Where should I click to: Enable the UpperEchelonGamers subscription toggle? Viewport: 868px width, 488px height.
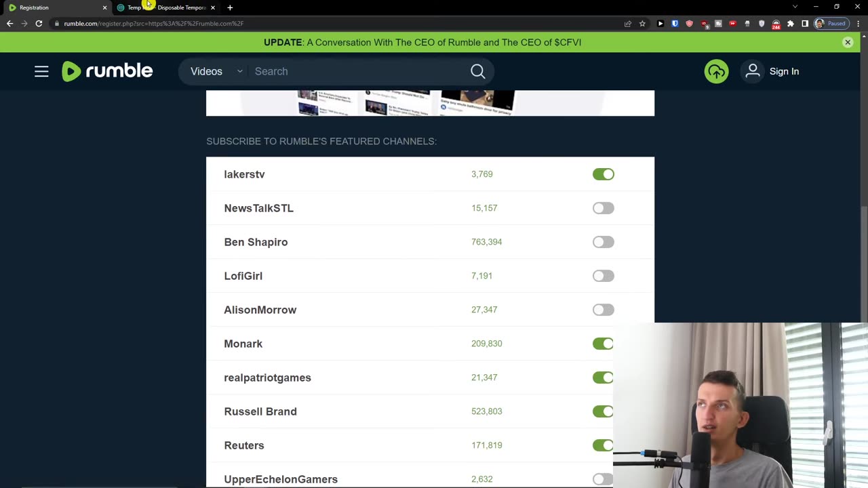coord(602,479)
